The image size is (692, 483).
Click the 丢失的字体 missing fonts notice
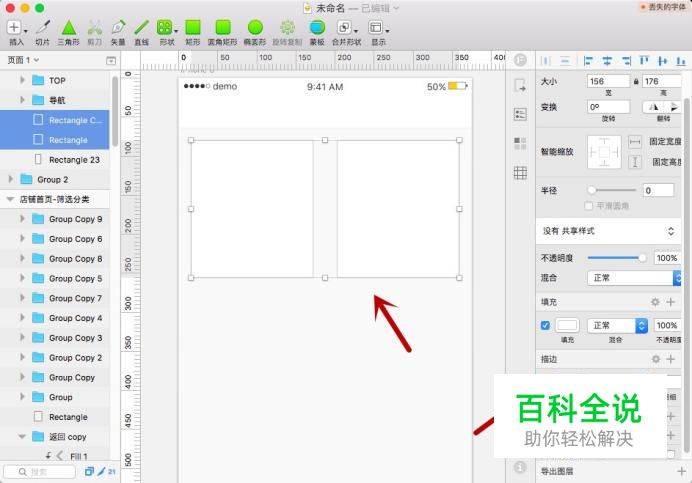[x=663, y=8]
